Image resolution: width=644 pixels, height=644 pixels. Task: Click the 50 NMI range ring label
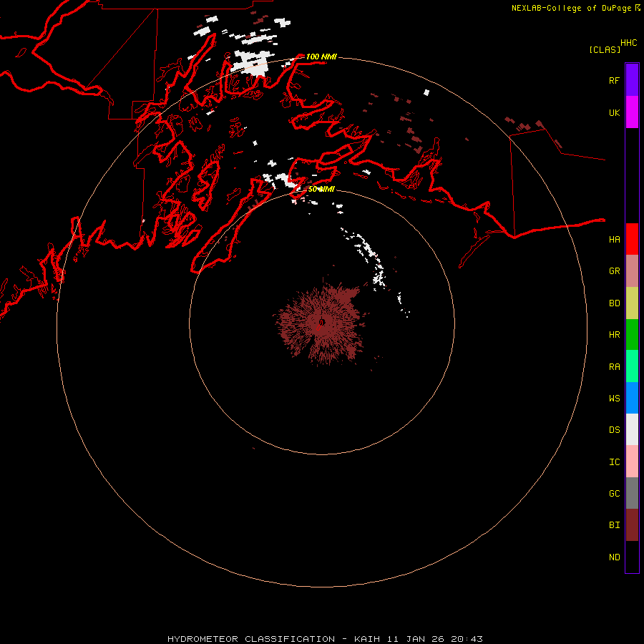[321, 189]
